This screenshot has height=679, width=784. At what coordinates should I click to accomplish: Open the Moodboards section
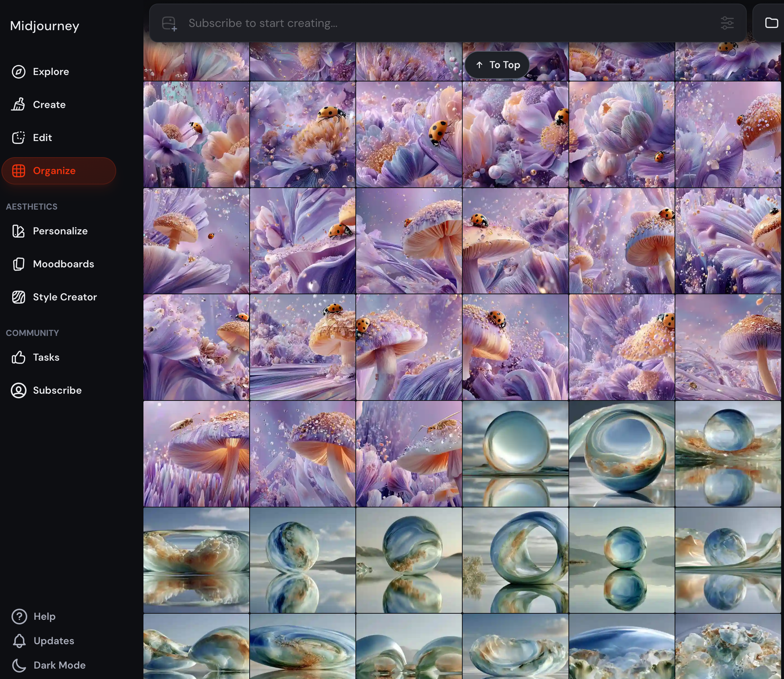63,264
